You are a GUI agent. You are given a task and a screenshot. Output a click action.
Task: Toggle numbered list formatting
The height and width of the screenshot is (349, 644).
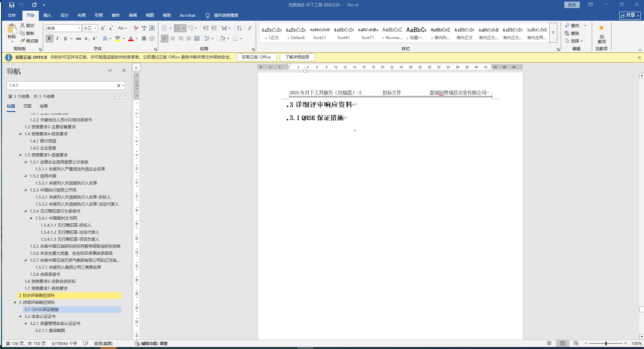click(178, 28)
